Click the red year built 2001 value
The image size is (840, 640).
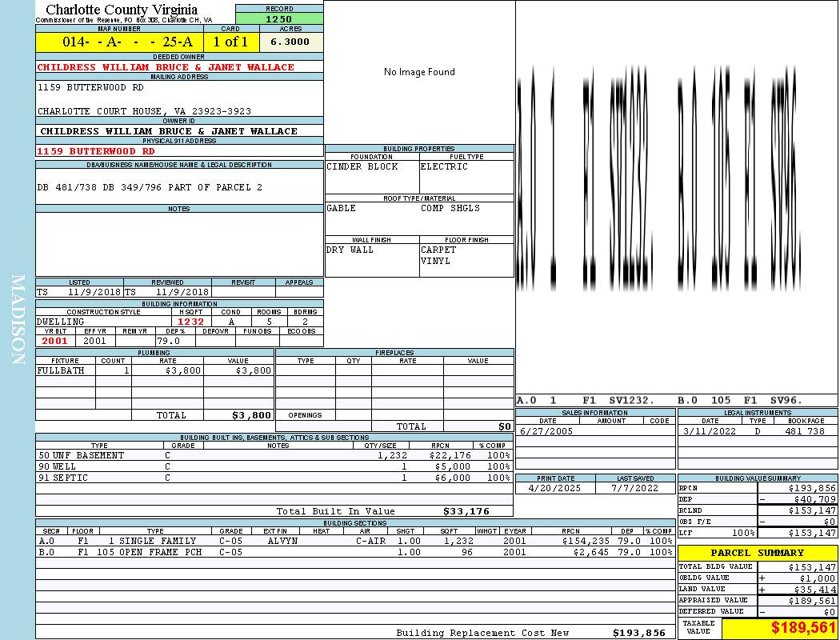55,341
